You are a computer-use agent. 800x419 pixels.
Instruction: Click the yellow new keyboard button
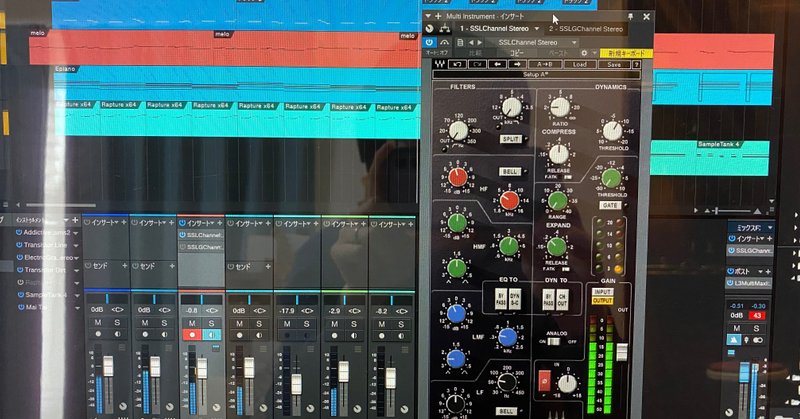click(627, 53)
